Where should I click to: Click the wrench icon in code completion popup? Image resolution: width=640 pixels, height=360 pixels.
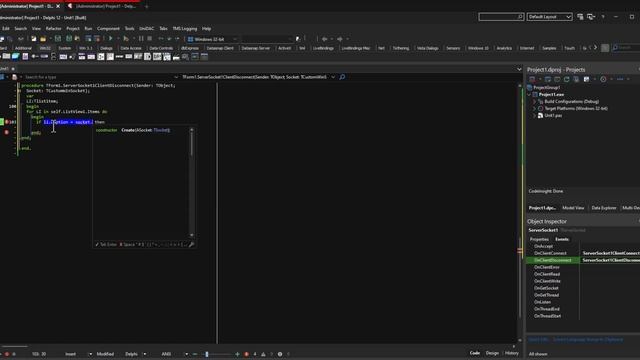(191, 244)
